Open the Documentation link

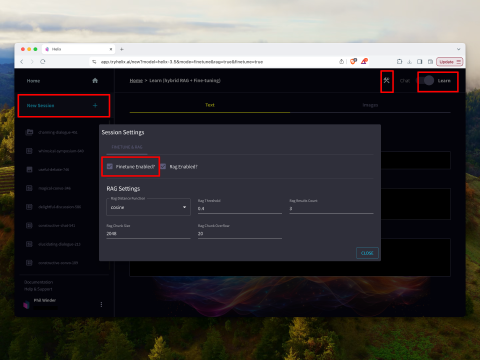coord(38,282)
